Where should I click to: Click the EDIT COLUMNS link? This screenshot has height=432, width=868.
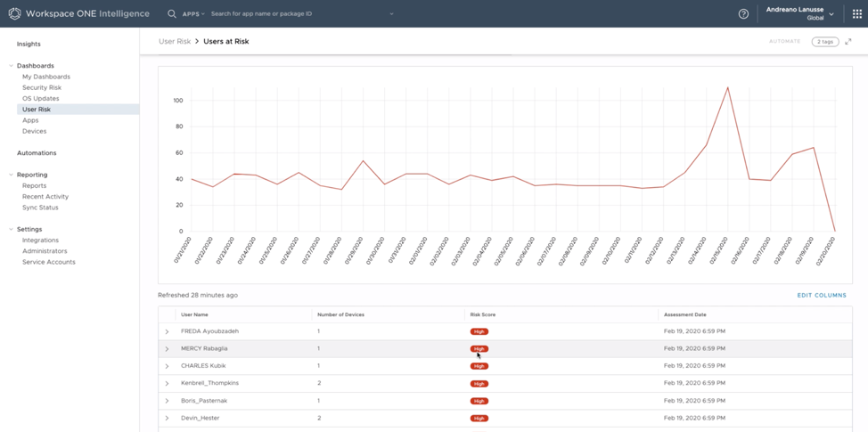pos(822,295)
